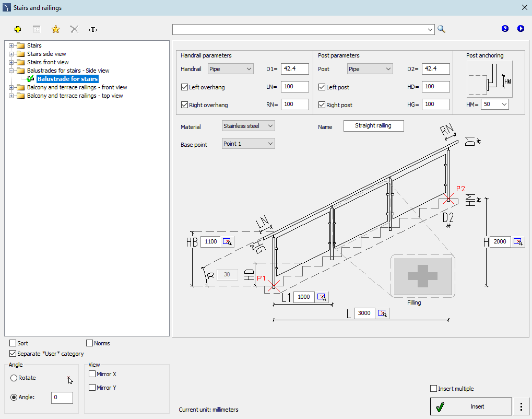Uncheck the Left overhang checkbox
The height and width of the screenshot is (419, 532).
[x=185, y=87]
